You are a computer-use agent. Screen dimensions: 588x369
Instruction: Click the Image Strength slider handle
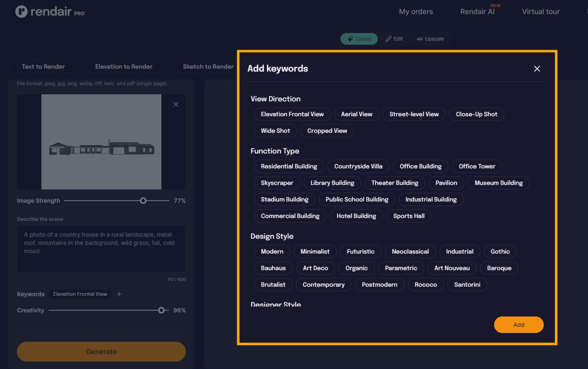click(x=143, y=201)
